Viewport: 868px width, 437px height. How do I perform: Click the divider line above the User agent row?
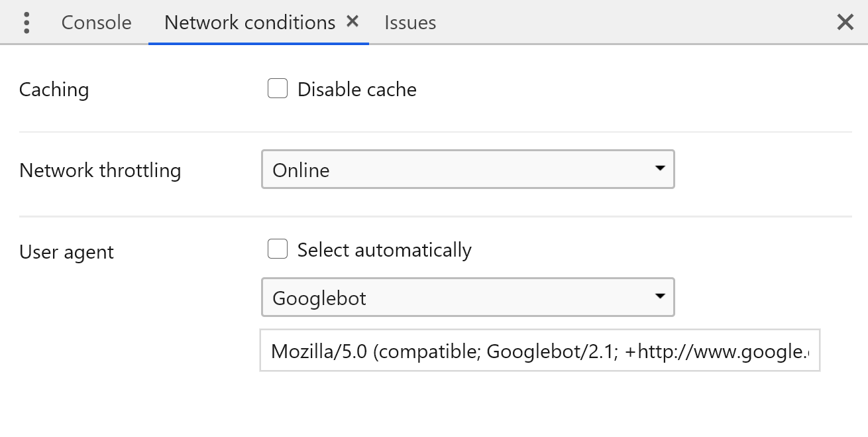(x=435, y=216)
